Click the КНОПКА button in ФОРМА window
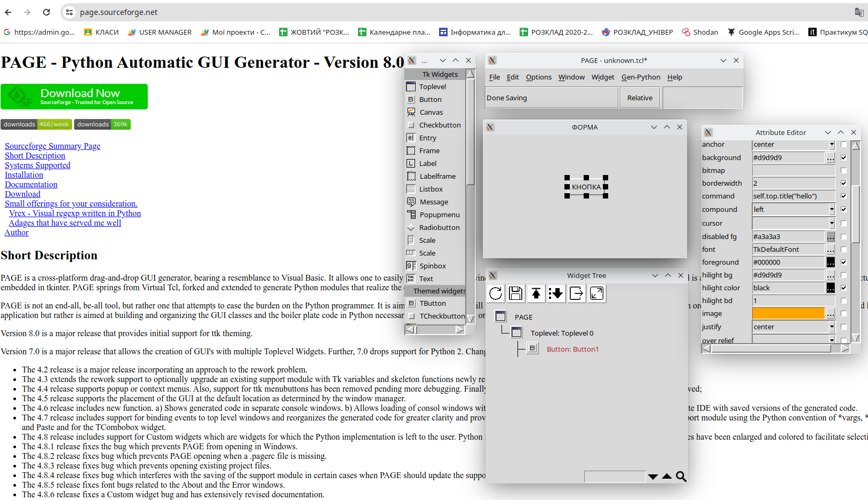868x500 pixels. click(586, 187)
